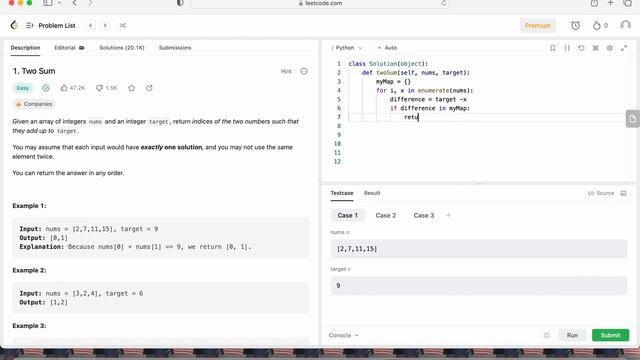Viewport: 640px width, 360px height.
Task: Add a new test case with plus
Action: point(448,215)
